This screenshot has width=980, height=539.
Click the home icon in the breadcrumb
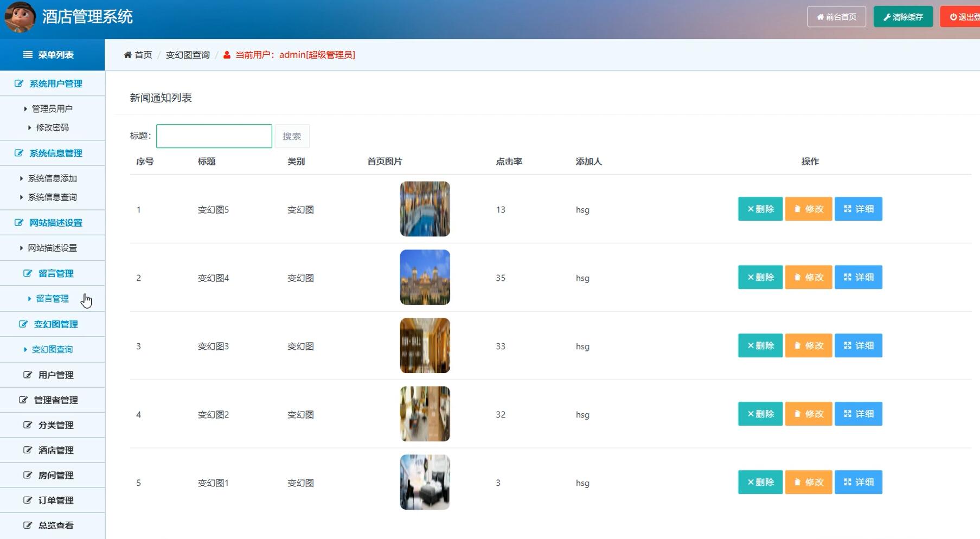[x=128, y=54]
